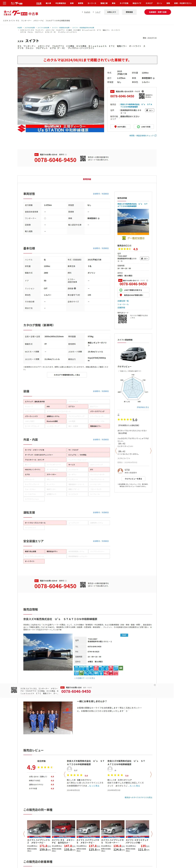Click the QR code in first phone banner
The width and height of the screenshot is (196, 868).
(83, 159)
